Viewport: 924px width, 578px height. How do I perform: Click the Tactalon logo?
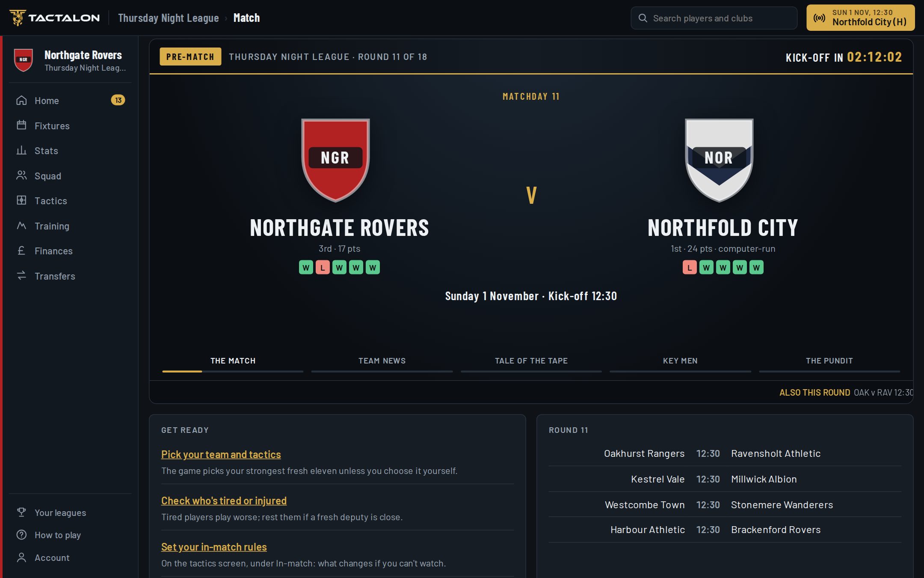(x=54, y=18)
